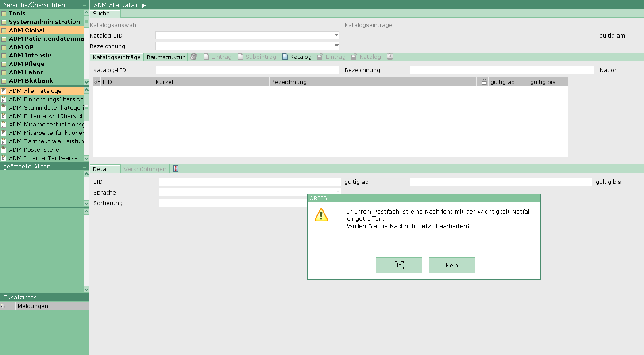This screenshot has height=355, width=644.
Task: Click the warning icon in ORBIS dialog
Action: coord(321,215)
